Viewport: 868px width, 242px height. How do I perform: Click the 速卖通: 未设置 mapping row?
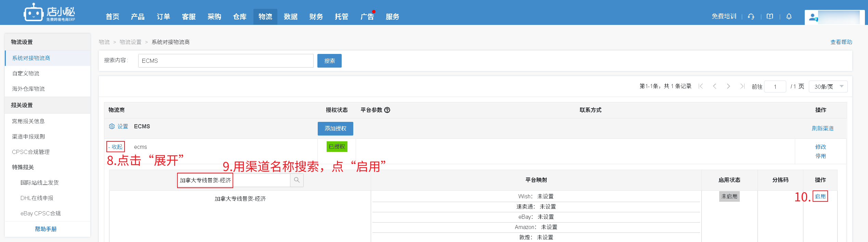[x=536, y=207]
